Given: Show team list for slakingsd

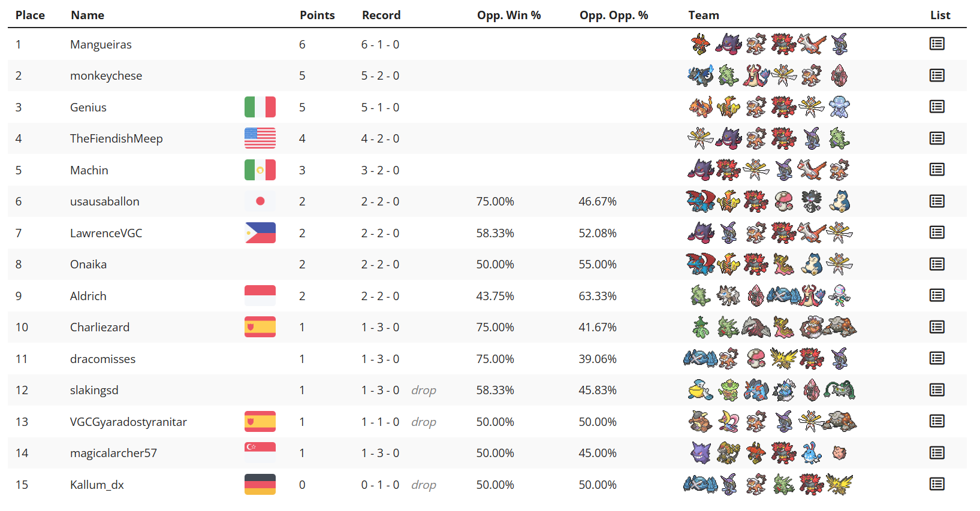Looking at the screenshot, I should pos(937,390).
